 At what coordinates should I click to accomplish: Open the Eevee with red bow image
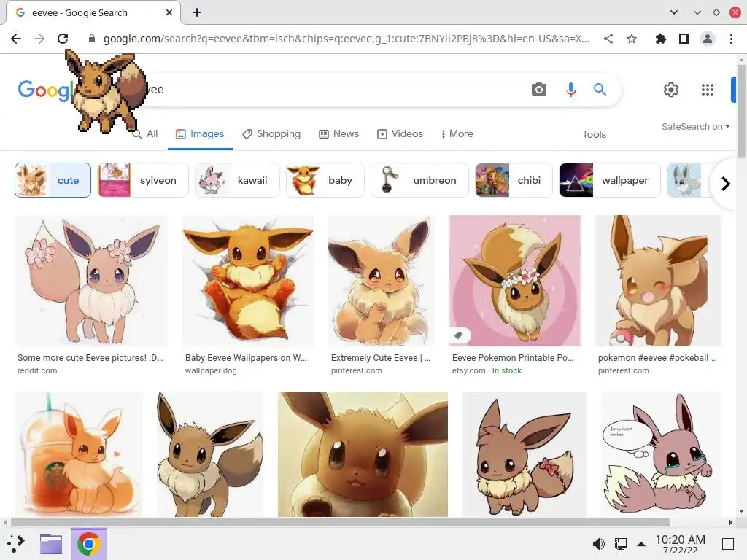(525, 454)
